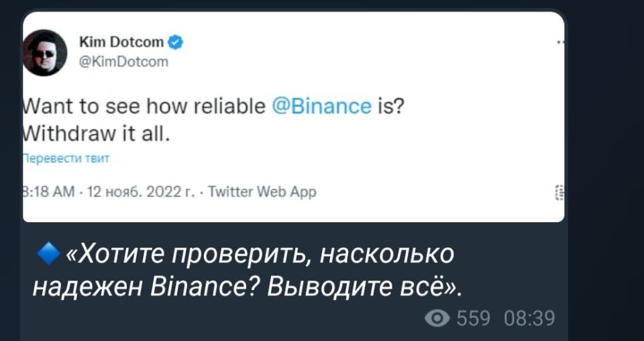The image size is (644, 341).
Task: Open the Twitter Web App source link
Action: click(x=262, y=192)
